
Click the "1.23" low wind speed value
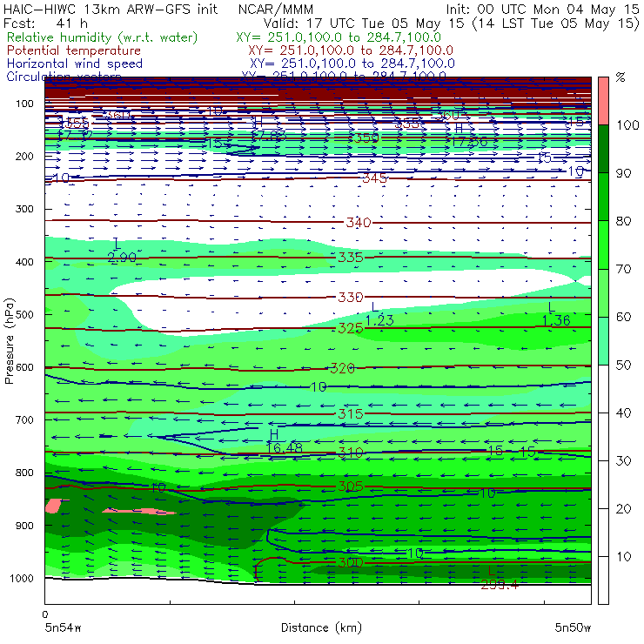[x=379, y=320]
